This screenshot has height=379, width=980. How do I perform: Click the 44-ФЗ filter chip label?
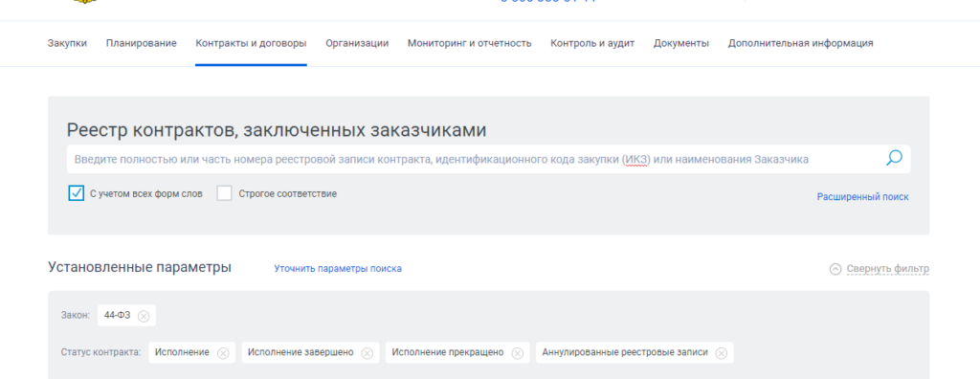[118, 315]
